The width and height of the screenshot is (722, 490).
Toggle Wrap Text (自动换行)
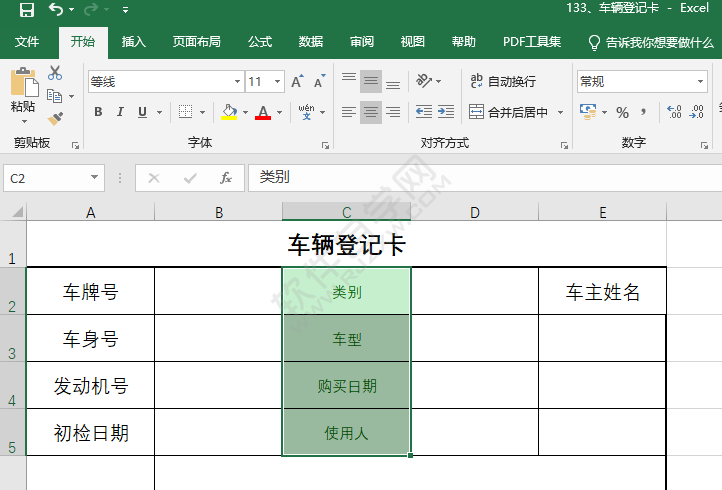[503, 82]
